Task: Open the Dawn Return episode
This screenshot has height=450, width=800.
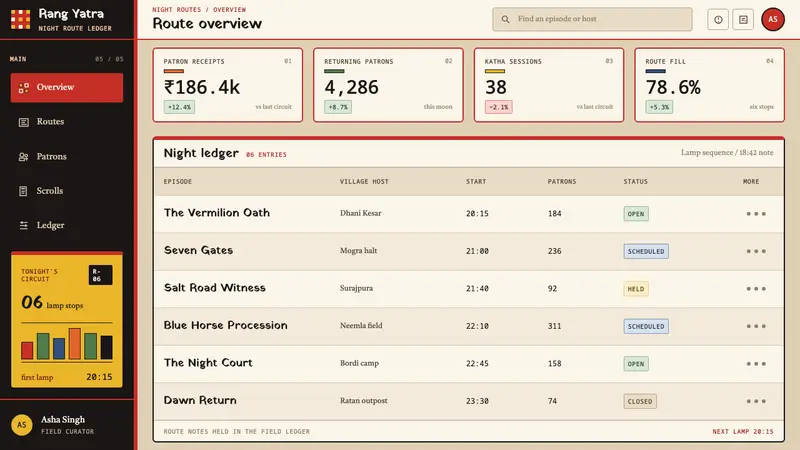Action: [x=200, y=401]
